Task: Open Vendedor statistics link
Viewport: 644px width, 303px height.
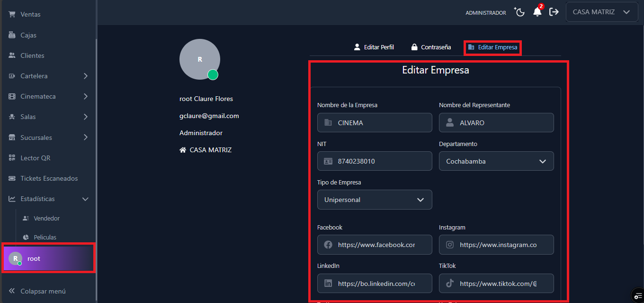Action: [46, 219]
